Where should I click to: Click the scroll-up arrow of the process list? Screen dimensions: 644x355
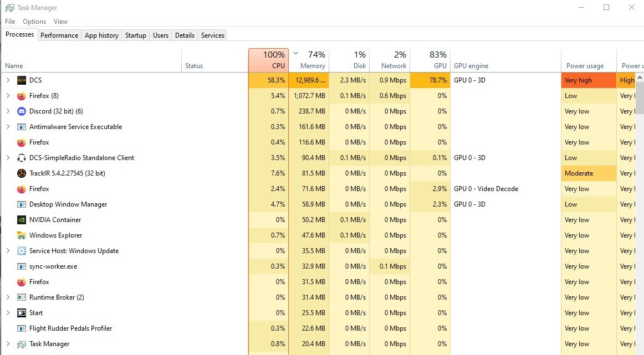pyautogui.click(x=640, y=78)
